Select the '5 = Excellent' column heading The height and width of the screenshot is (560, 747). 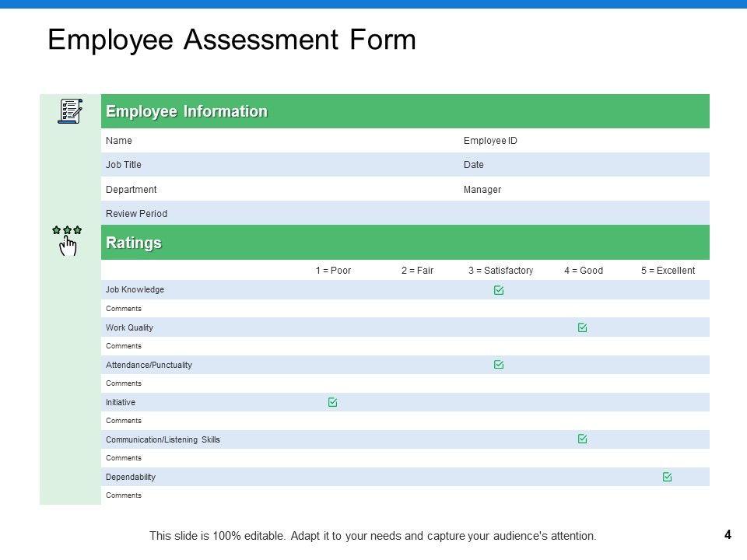point(668,271)
